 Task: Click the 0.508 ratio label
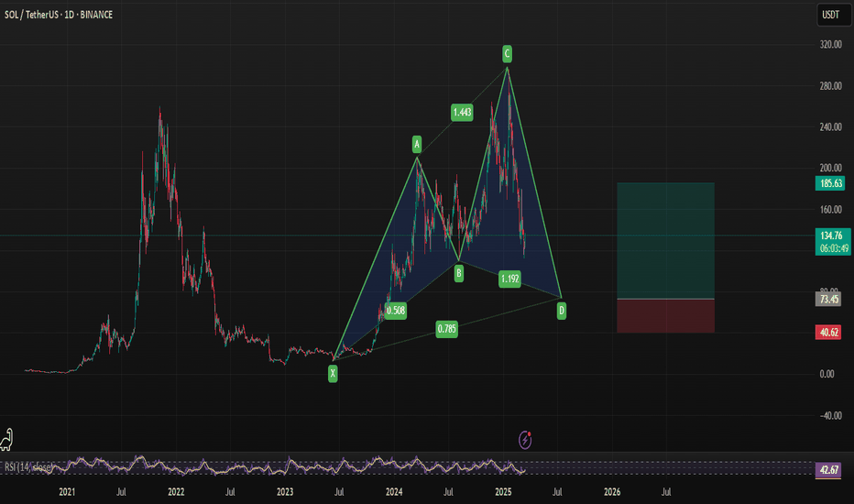point(396,311)
